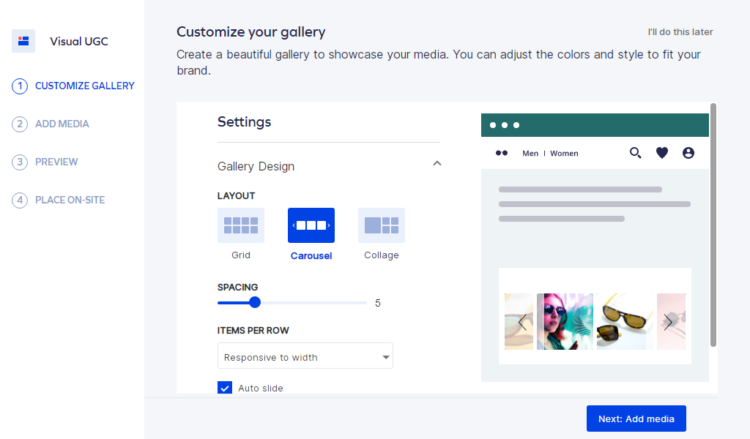
Task: Open the Items Per Row dropdown
Action: (x=305, y=356)
